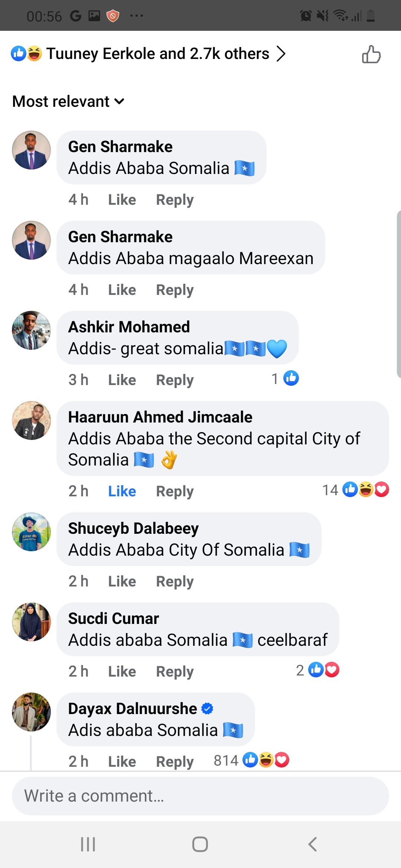
Task: Expand the Most relevant sort dropdown
Action: pos(68,101)
